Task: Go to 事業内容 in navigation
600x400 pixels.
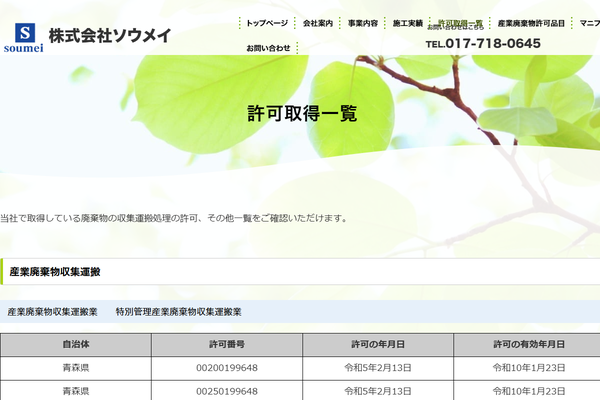Action: [x=363, y=23]
